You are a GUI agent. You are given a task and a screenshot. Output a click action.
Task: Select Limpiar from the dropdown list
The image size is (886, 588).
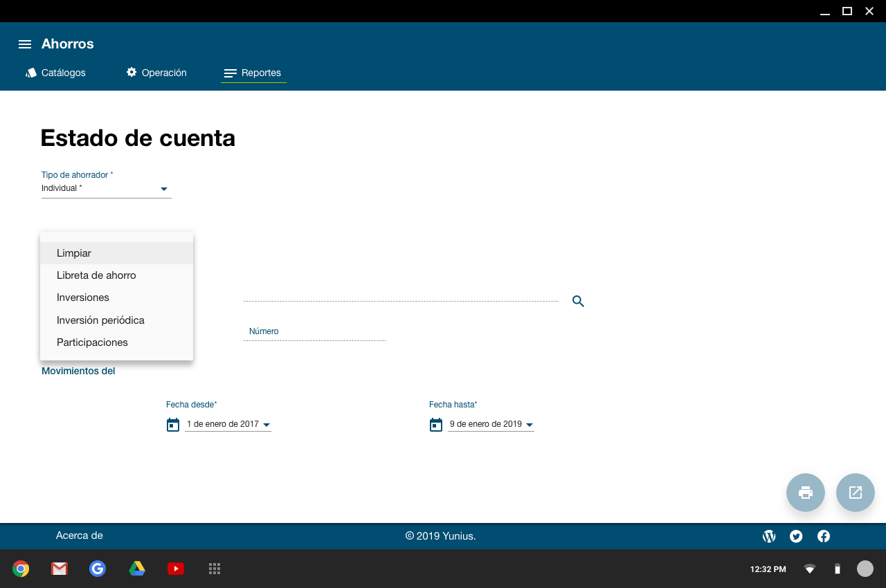pyautogui.click(x=74, y=253)
